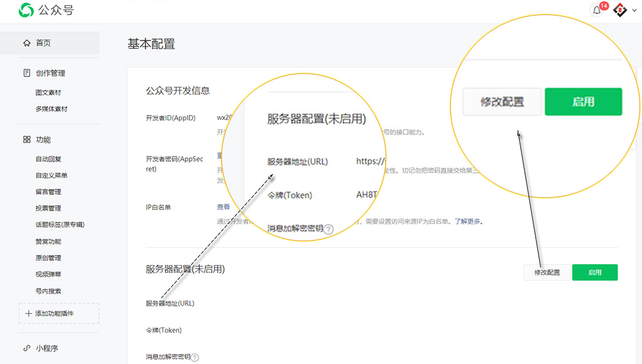Image resolution: width=642 pixels, height=364 pixels.
Task: Open the 了解更多 link
Action: click(467, 221)
